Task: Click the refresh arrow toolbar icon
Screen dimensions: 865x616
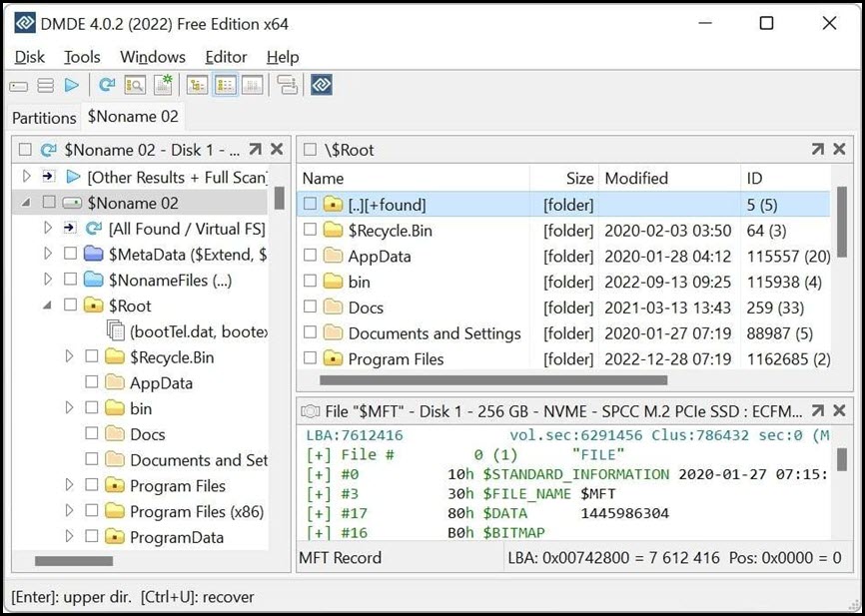Action: click(x=107, y=85)
